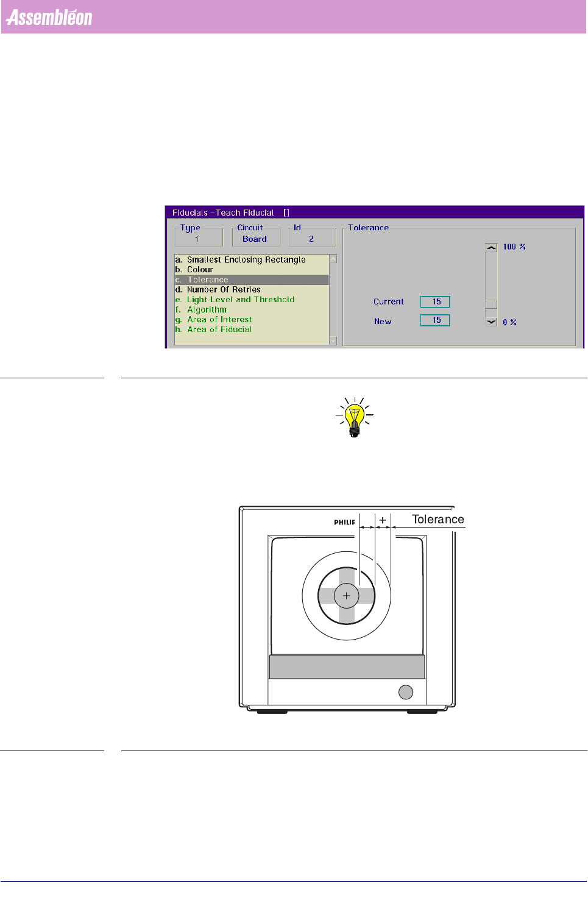Click the Id field showing 2
The width and height of the screenshot is (588, 915).
313,239
